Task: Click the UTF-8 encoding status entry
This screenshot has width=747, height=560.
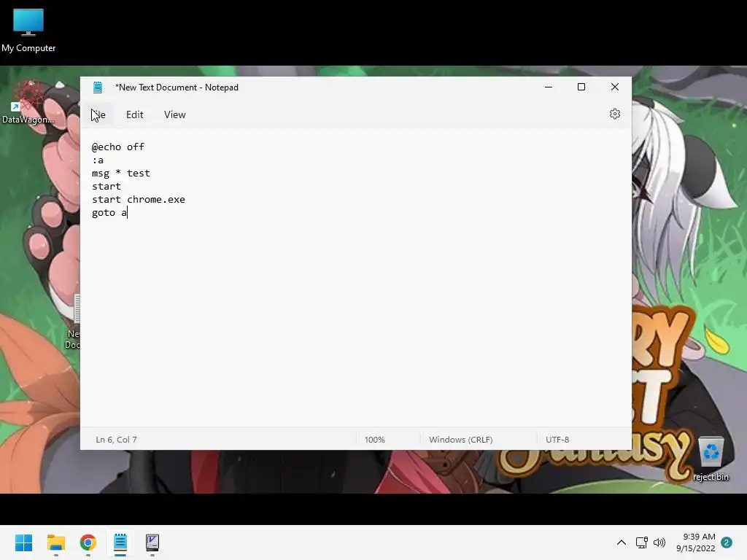Action: [x=557, y=440]
